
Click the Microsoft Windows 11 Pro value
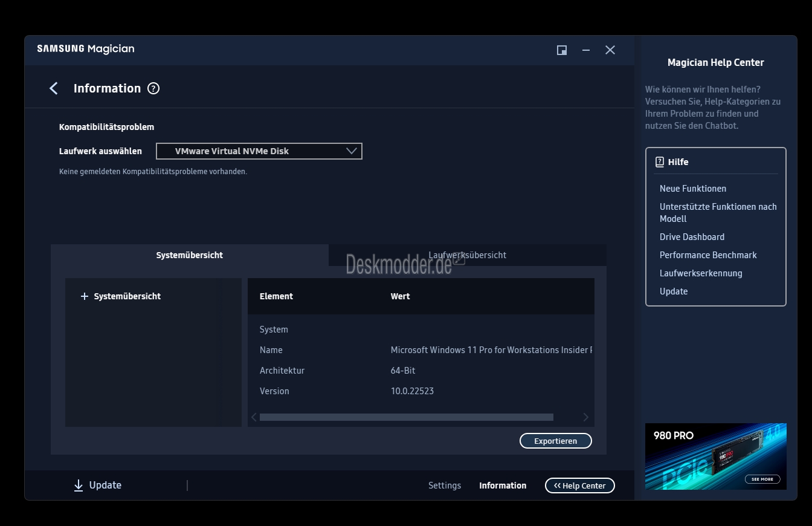(491, 350)
